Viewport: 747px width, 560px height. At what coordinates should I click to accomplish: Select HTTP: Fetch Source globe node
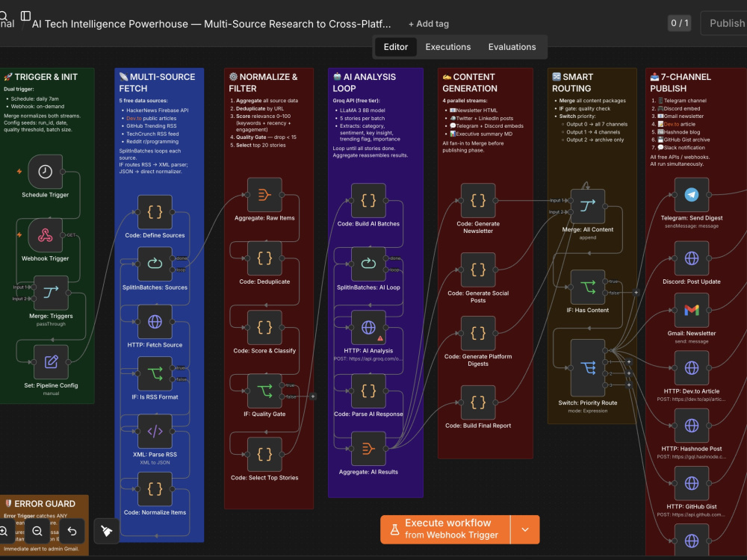coord(155,322)
